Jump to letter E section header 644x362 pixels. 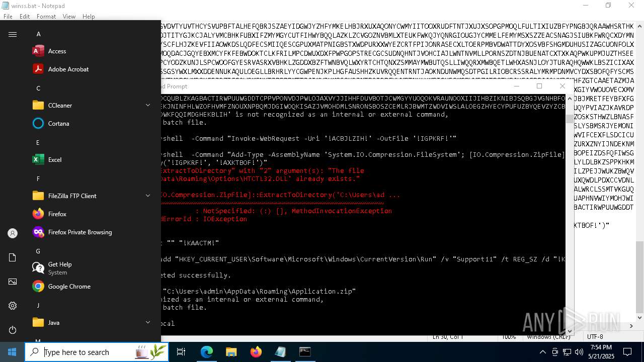coord(38,143)
